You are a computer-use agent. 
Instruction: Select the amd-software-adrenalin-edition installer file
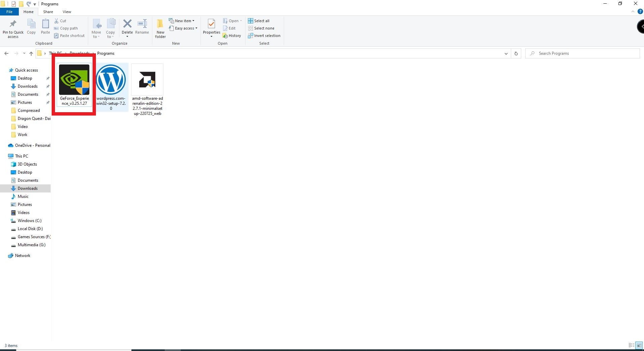(147, 90)
